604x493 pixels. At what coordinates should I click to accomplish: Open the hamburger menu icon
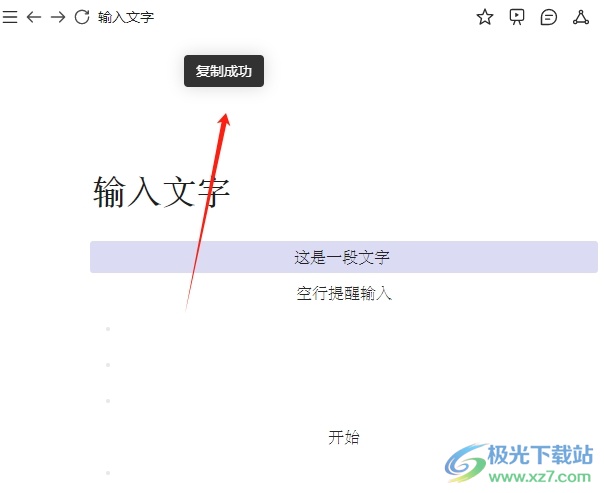pyautogui.click(x=10, y=17)
